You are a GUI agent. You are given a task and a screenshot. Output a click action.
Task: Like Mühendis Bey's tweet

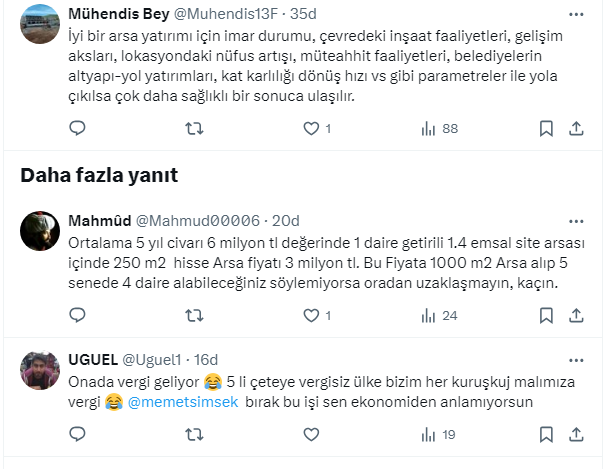(x=311, y=129)
